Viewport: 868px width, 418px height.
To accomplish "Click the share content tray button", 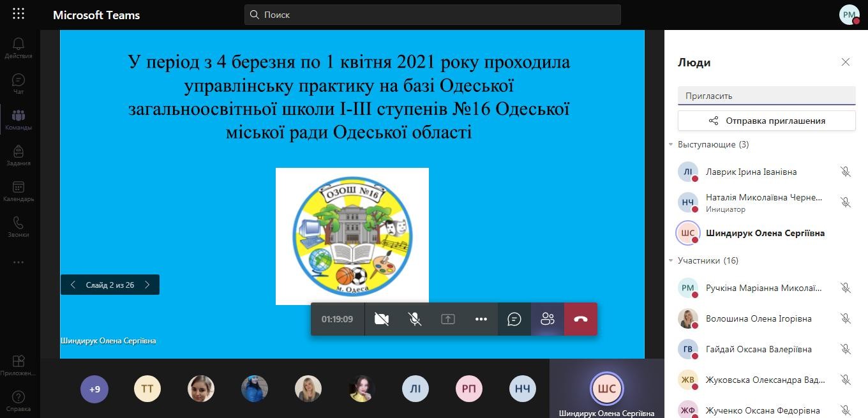I will pyautogui.click(x=448, y=319).
